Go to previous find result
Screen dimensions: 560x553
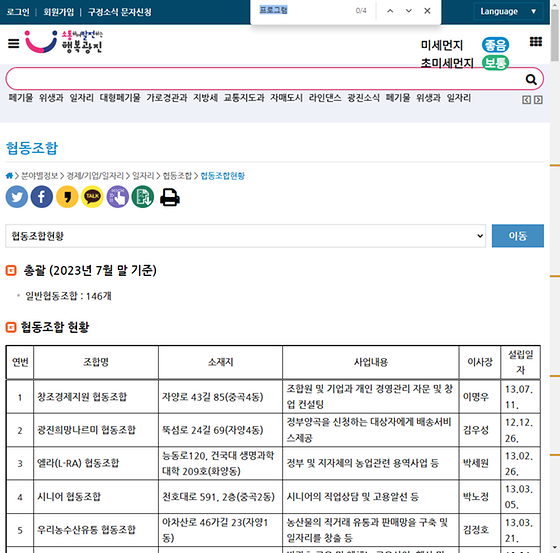[390, 11]
